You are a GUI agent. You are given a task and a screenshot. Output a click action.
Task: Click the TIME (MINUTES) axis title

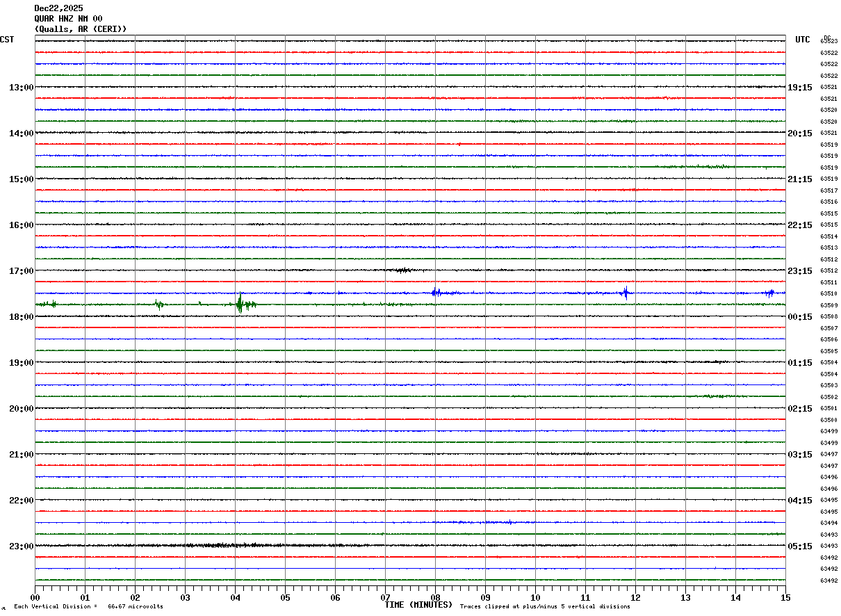pos(418,605)
